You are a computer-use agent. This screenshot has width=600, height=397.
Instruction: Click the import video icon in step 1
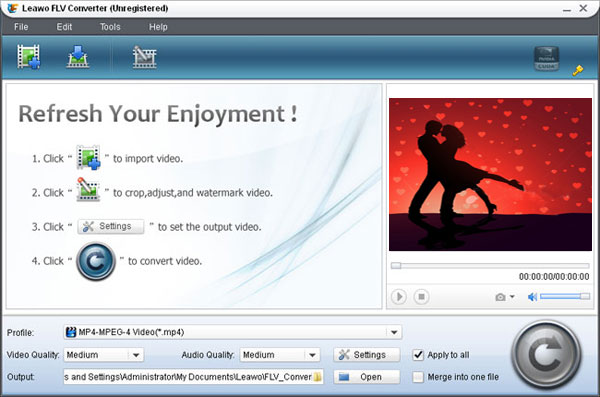pos(88,157)
